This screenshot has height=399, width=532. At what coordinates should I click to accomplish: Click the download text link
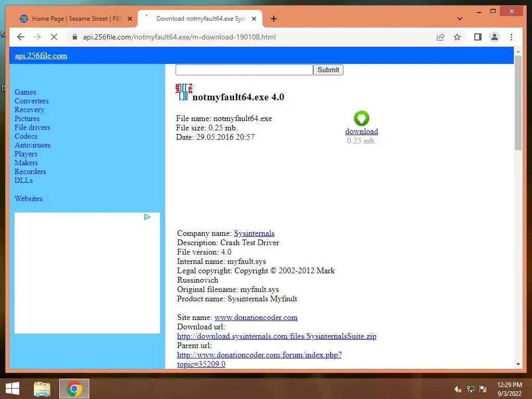(x=362, y=131)
